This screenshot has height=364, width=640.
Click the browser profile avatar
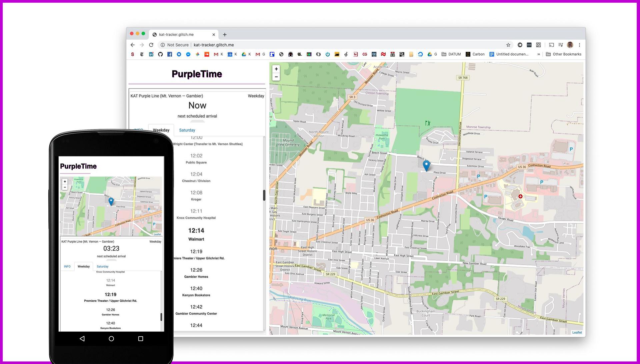(x=570, y=45)
